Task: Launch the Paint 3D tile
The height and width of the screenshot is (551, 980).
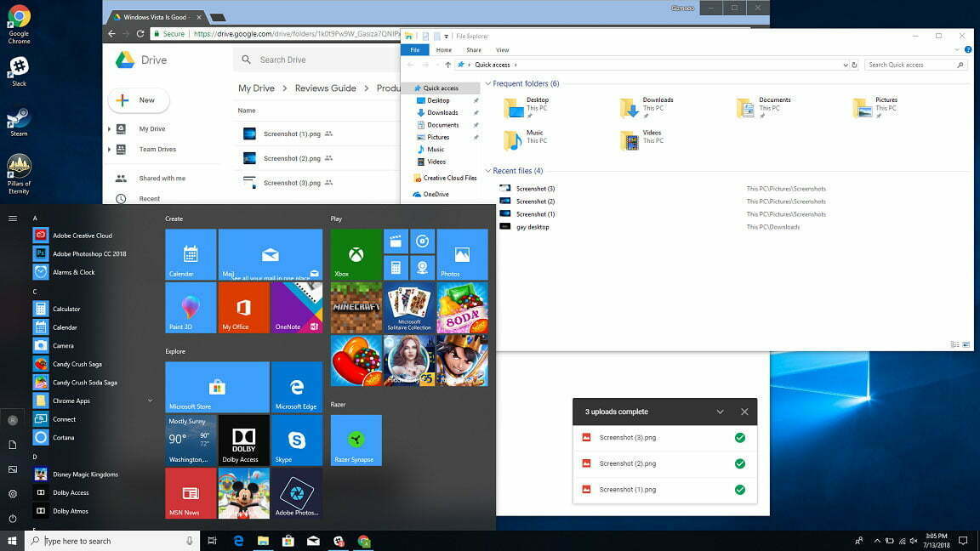Action: click(191, 307)
